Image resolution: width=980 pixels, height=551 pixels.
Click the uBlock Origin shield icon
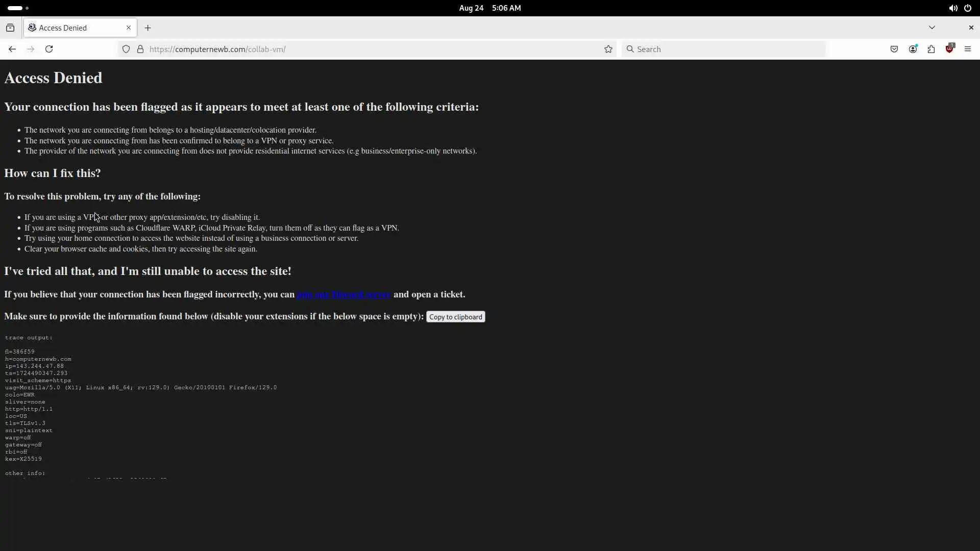coord(949,49)
